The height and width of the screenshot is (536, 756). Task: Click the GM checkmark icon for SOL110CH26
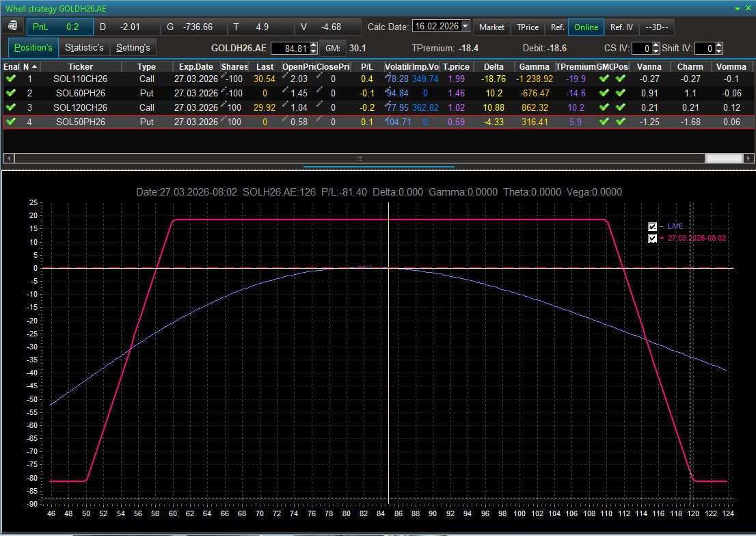pyautogui.click(x=604, y=79)
